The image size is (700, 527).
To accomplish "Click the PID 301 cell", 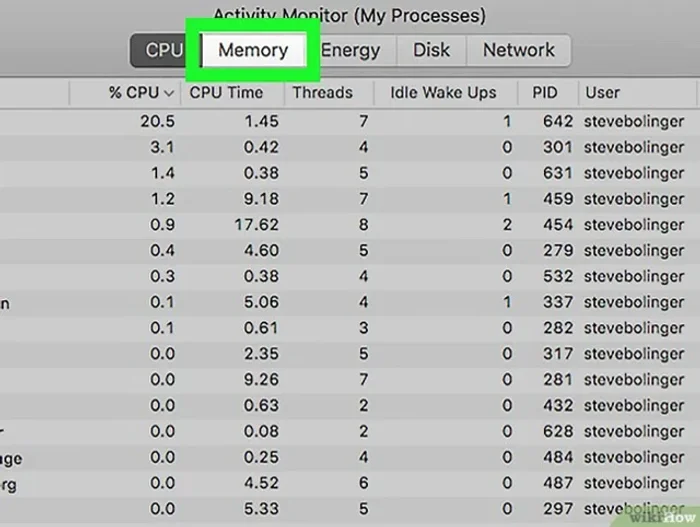I will tap(558, 147).
